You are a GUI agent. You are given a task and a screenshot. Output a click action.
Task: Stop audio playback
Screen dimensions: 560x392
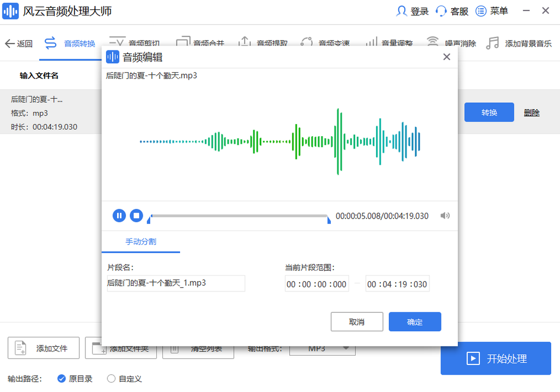point(136,216)
